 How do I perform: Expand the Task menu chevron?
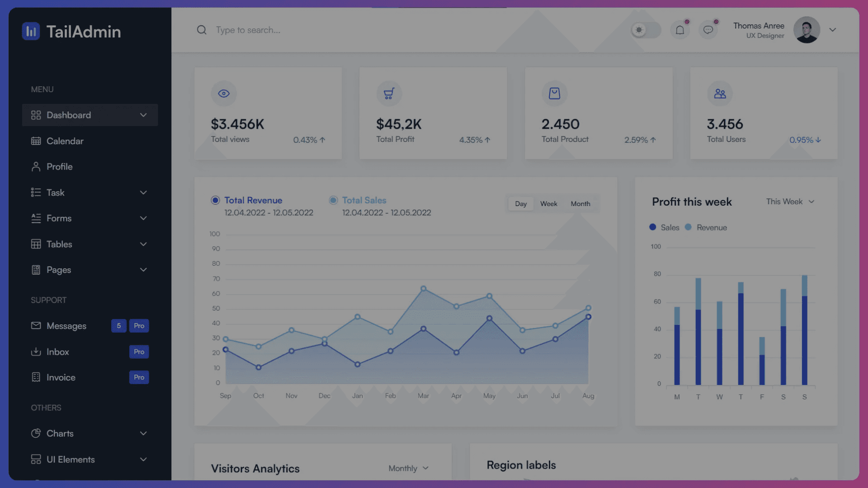(143, 192)
